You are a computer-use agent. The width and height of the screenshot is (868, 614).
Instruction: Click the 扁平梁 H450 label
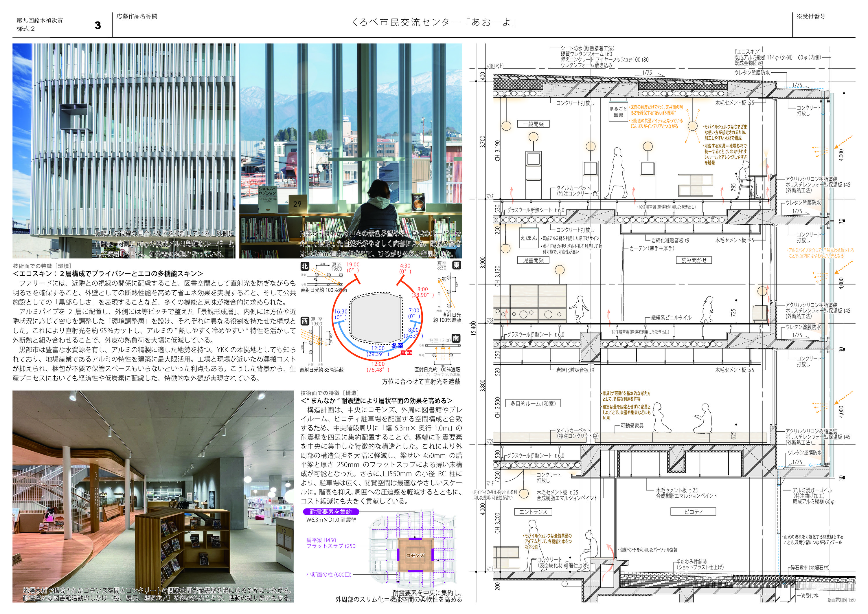pyautogui.click(x=321, y=540)
